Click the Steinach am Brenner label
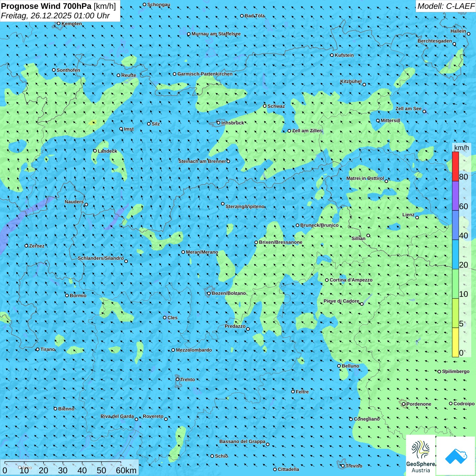 click(202, 161)
